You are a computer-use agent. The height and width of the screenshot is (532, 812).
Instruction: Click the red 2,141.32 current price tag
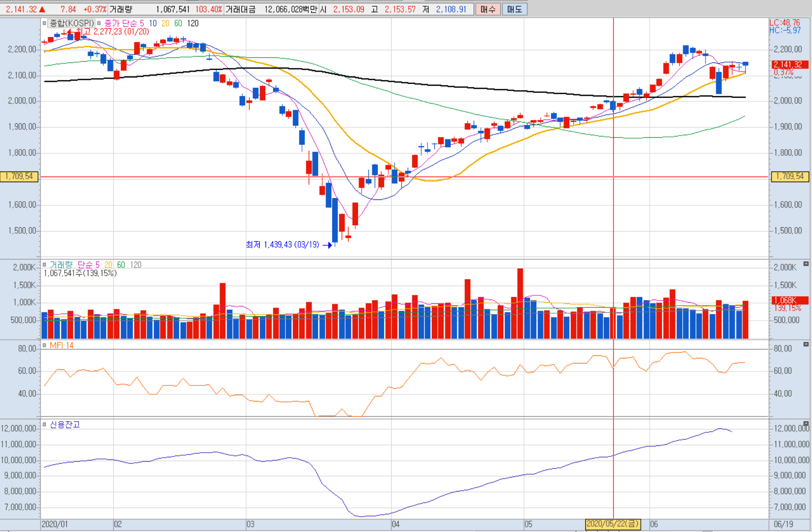point(790,65)
